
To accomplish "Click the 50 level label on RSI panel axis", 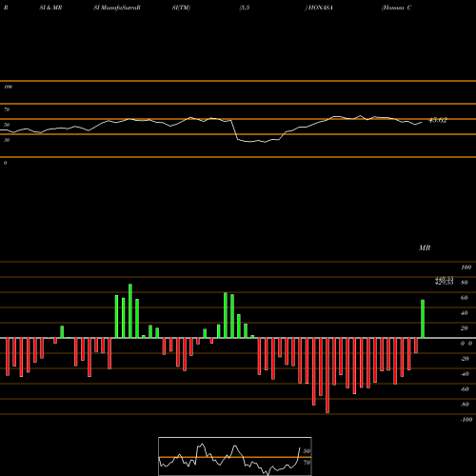I will click(x=7, y=125).
